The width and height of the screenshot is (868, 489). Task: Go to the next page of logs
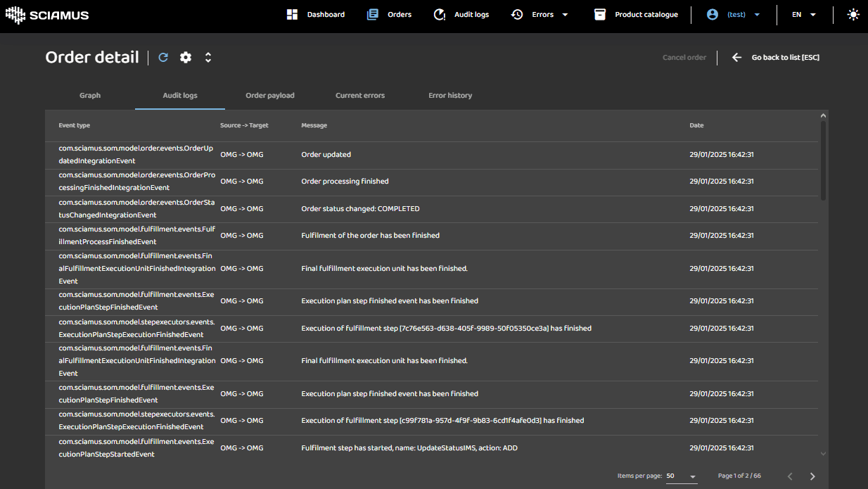[812, 476]
